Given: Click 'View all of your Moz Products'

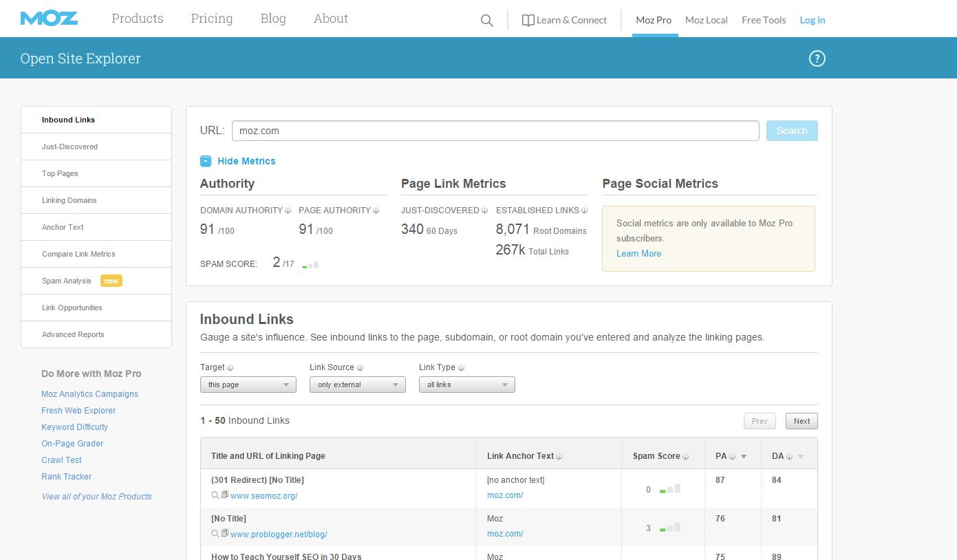Looking at the screenshot, I should (x=96, y=497).
